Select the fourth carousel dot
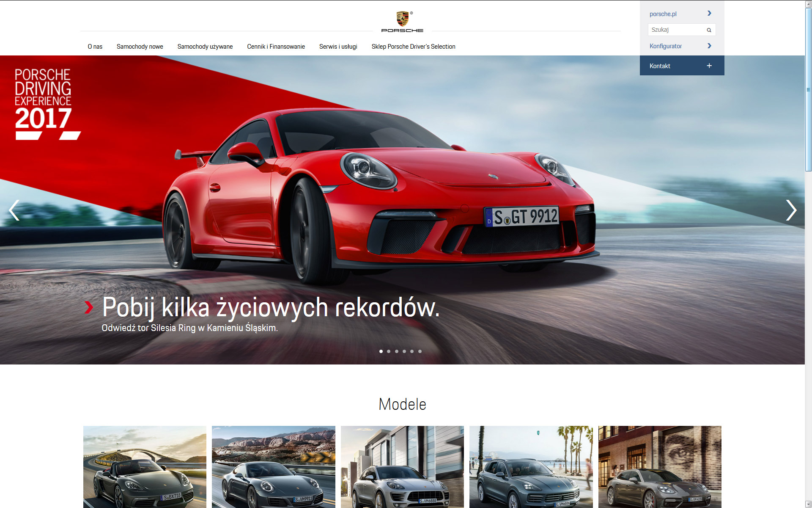 point(404,351)
